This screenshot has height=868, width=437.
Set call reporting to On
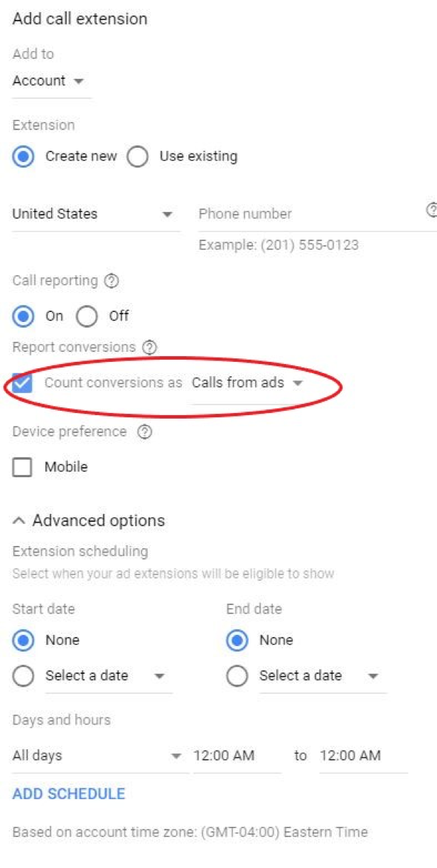(23, 316)
